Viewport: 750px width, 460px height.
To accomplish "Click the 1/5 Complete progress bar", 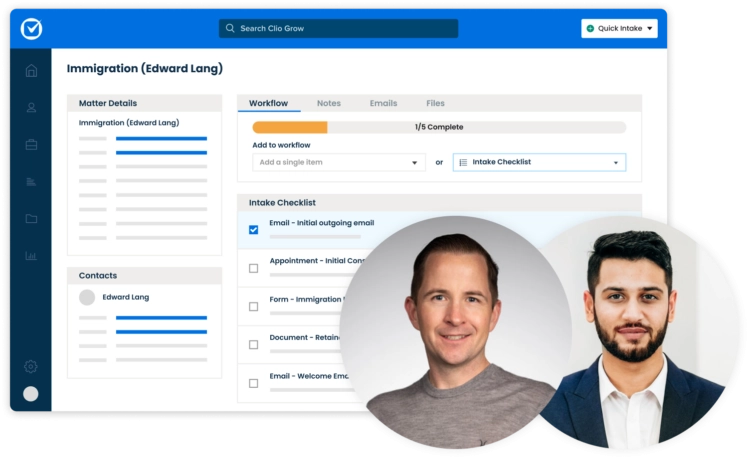I will pyautogui.click(x=439, y=127).
